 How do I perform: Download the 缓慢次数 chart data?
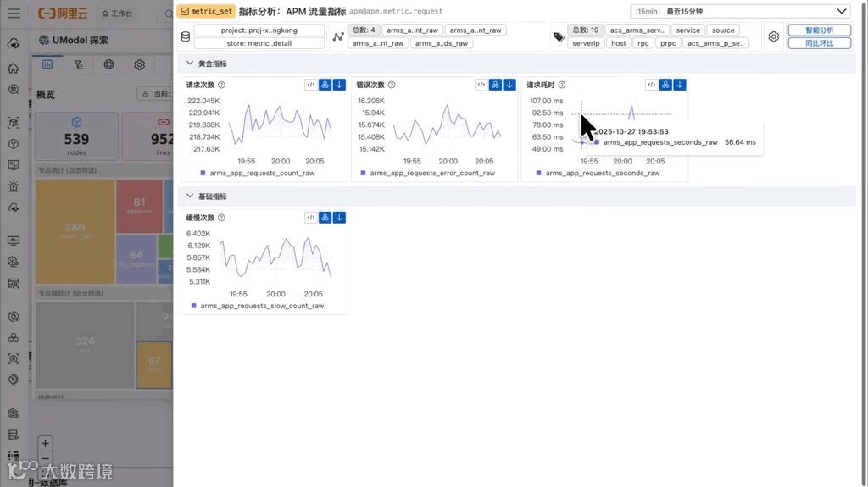[x=339, y=218]
